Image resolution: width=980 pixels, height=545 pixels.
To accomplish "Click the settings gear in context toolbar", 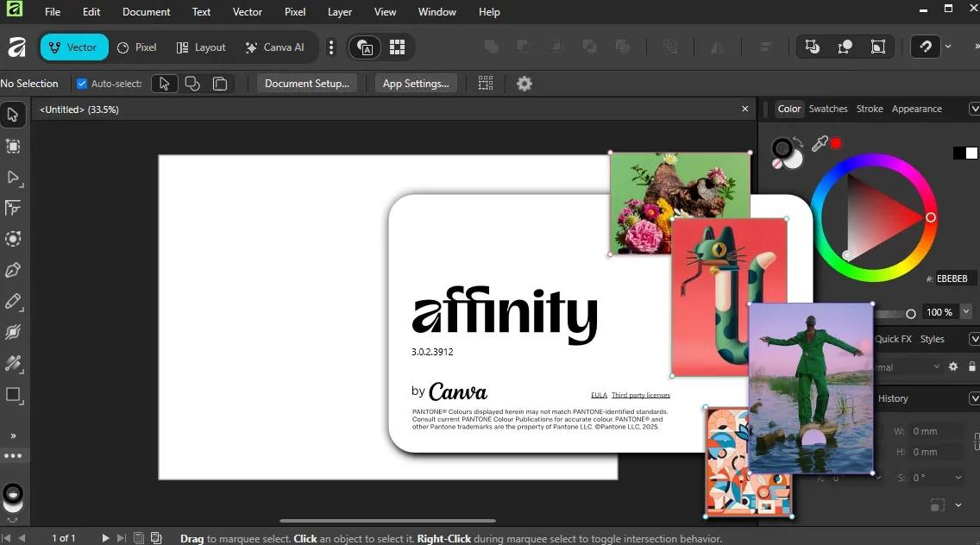I will [525, 84].
